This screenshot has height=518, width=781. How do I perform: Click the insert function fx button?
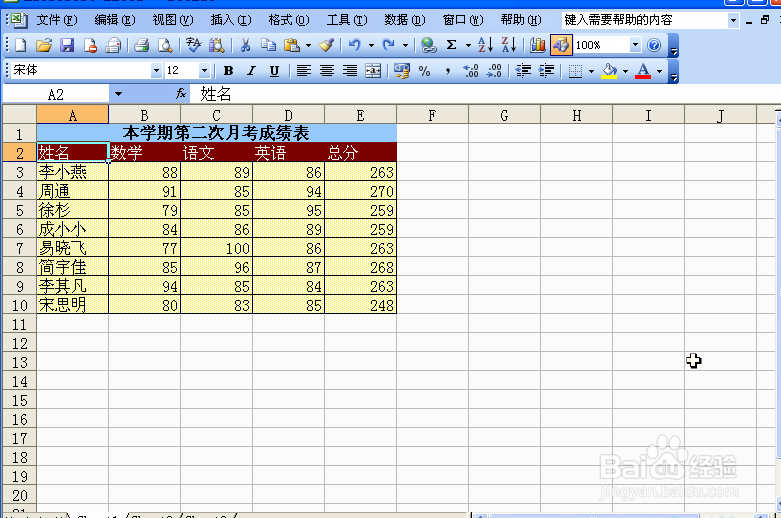tap(181, 93)
